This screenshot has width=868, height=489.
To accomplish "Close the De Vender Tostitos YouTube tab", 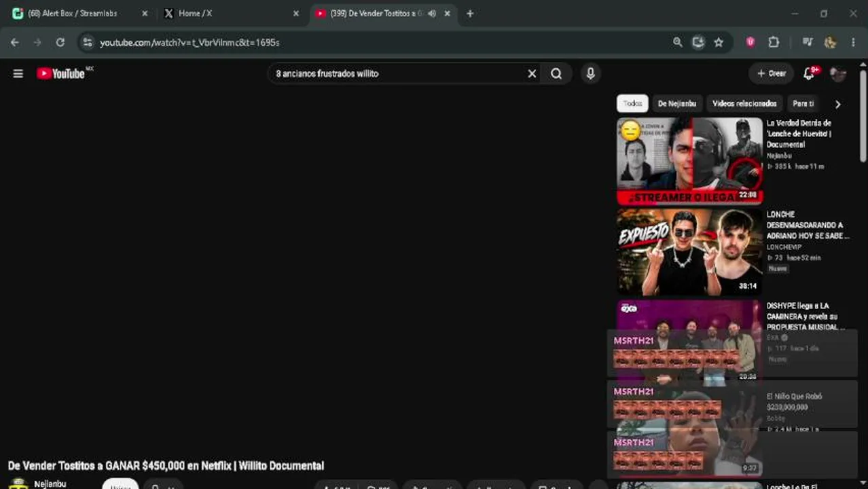I will [447, 13].
